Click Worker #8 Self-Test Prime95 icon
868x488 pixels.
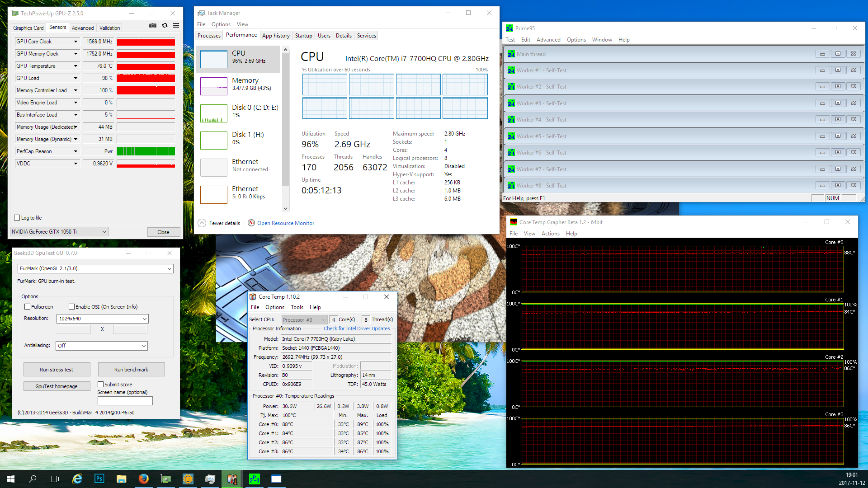pos(511,185)
